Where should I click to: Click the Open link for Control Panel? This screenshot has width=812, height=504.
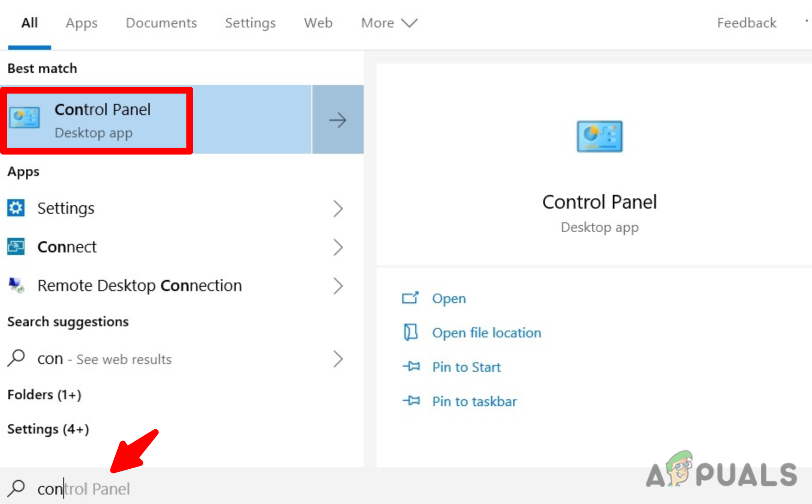pos(449,298)
